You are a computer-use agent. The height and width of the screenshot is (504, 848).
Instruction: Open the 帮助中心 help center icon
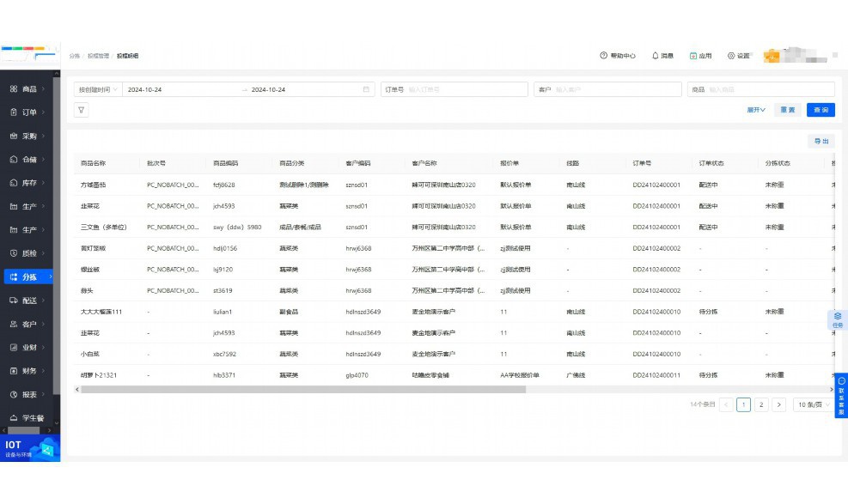coord(618,56)
